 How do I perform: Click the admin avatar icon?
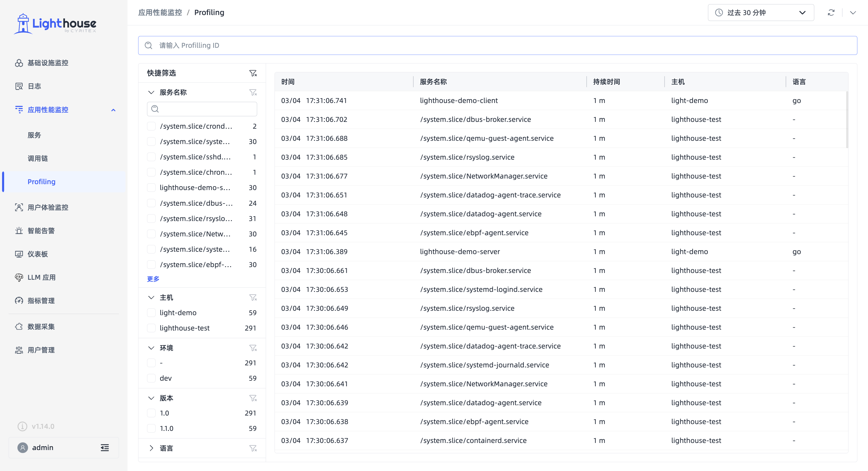[x=22, y=447]
